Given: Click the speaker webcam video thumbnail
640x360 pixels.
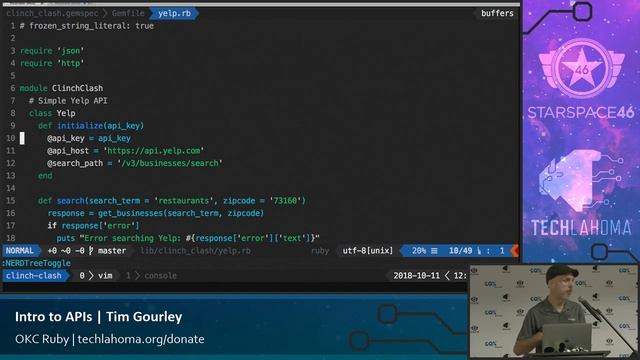Looking at the screenshot, I should pyautogui.click(x=553, y=312).
